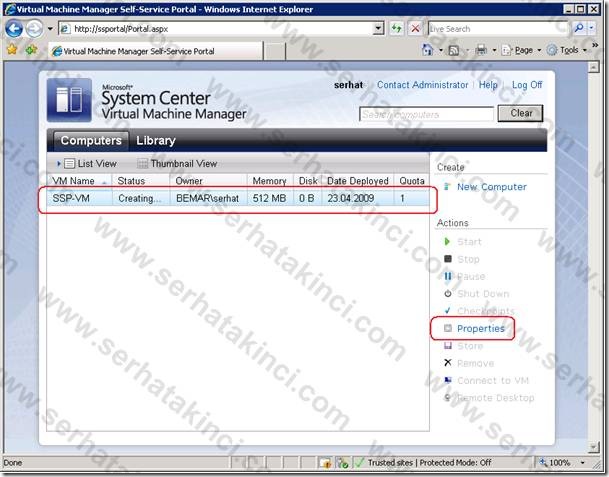Sort by Memory column header
This screenshot has height=477, width=609.
coord(270,181)
